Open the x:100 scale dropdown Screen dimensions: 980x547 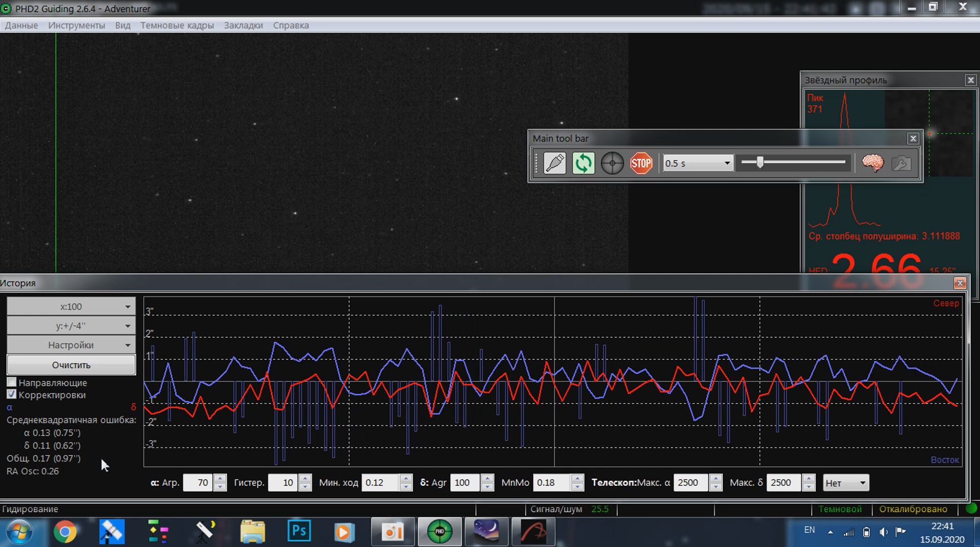pos(71,307)
